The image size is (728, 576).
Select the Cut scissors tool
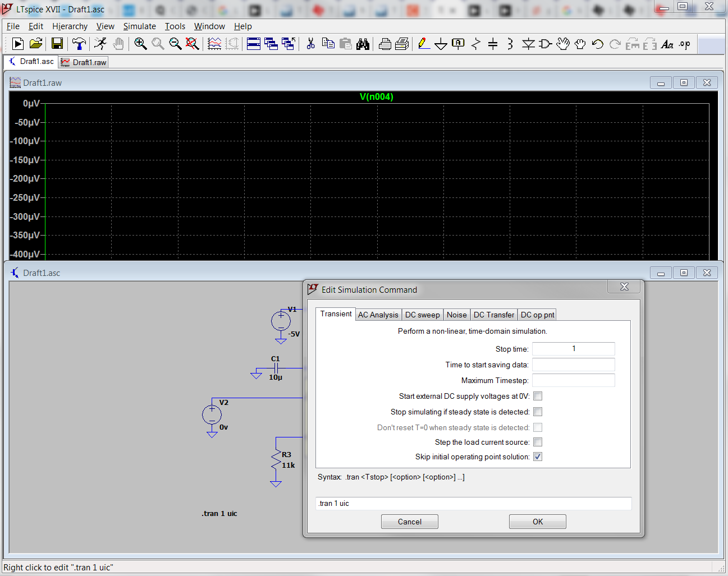click(x=311, y=44)
